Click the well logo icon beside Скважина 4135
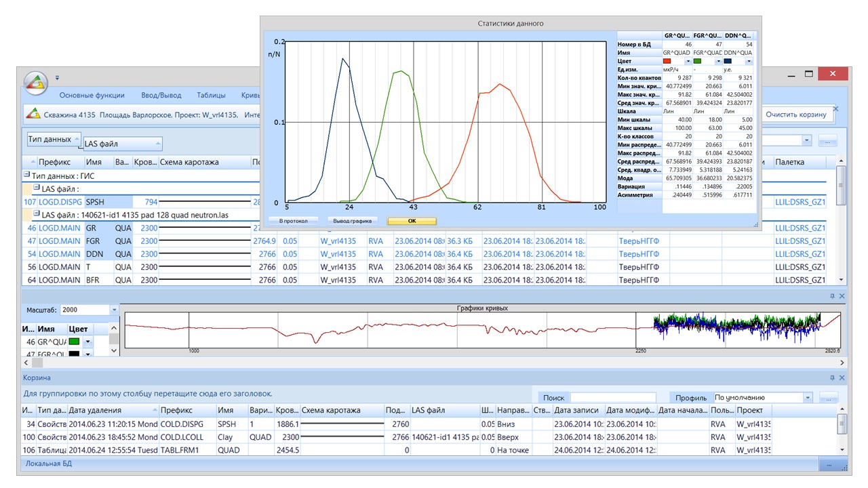Viewport: 868px width, 488px height. (x=33, y=115)
